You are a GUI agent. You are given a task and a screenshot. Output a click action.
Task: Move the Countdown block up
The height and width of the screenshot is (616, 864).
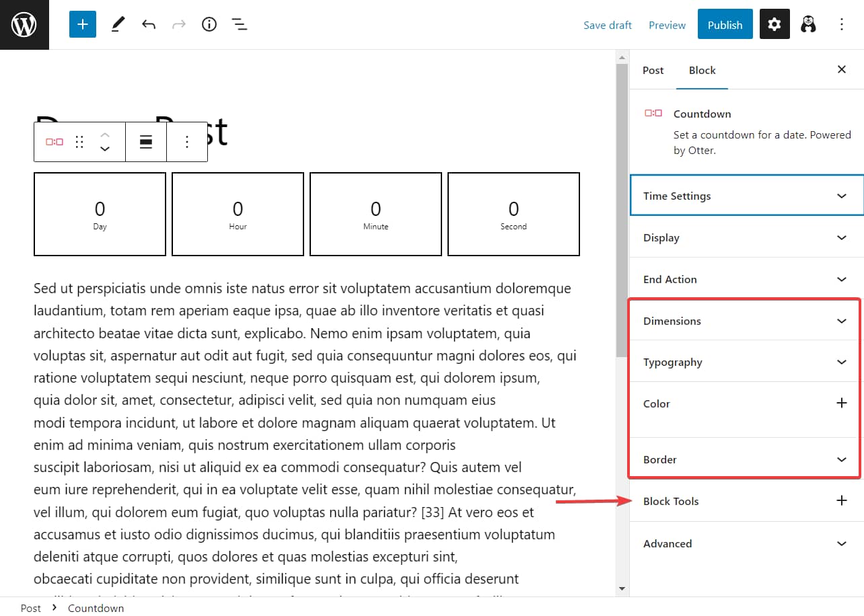click(105, 134)
